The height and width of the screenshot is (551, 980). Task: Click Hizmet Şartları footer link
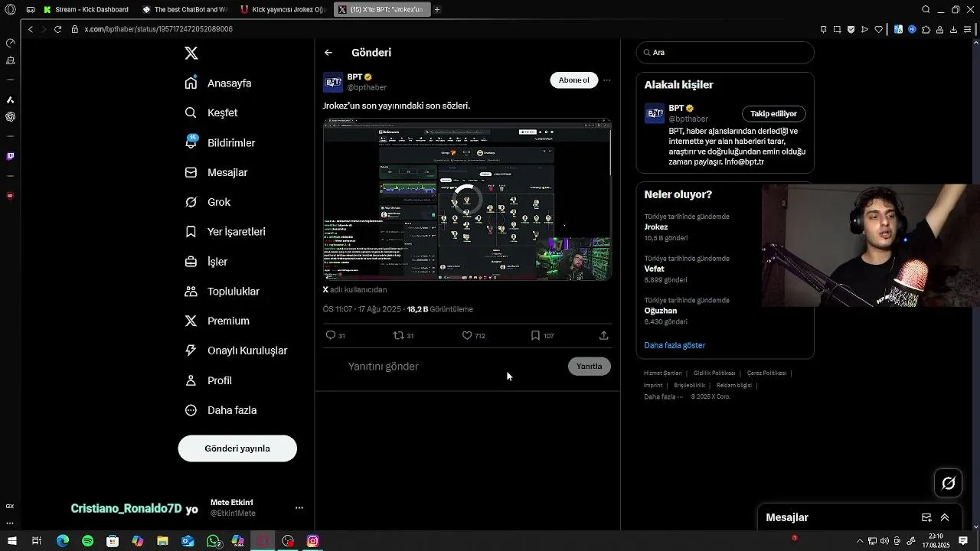pyautogui.click(x=663, y=373)
